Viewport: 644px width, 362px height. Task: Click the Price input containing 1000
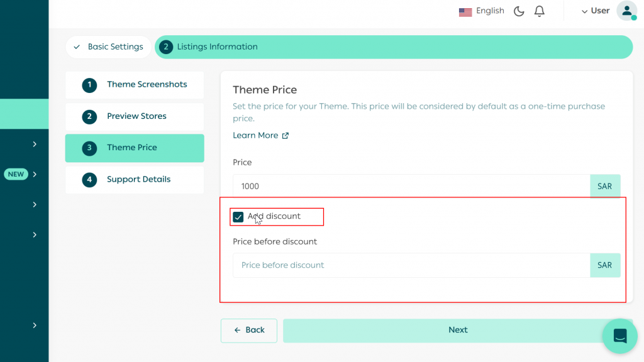pyautogui.click(x=411, y=186)
